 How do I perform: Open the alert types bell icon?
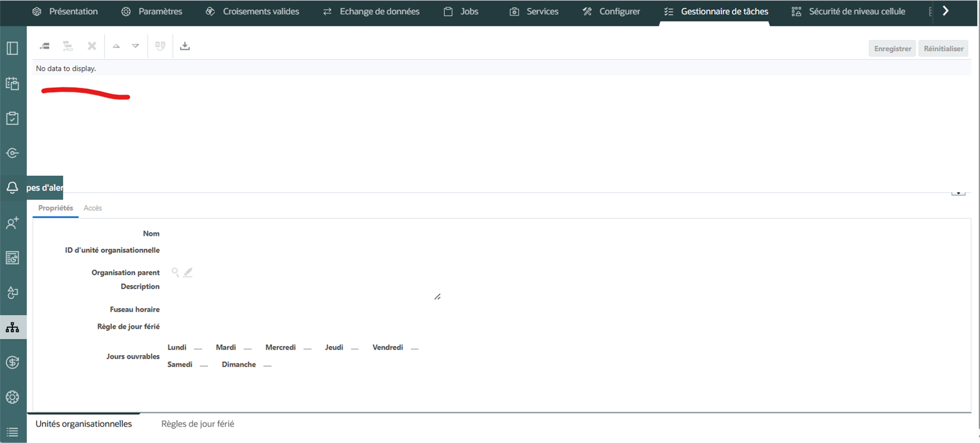pyautogui.click(x=12, y=188)
